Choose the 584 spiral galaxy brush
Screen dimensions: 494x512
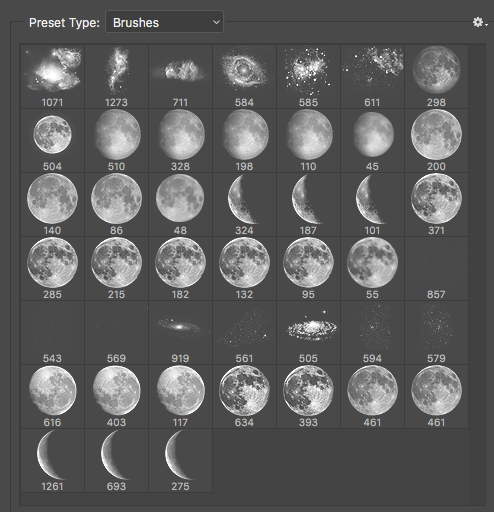tap(245, 76)
